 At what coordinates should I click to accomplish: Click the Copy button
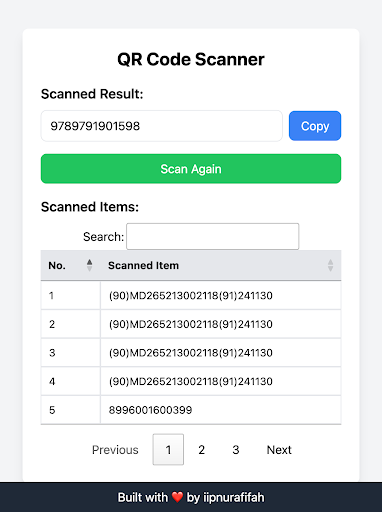tap(315, 126)
